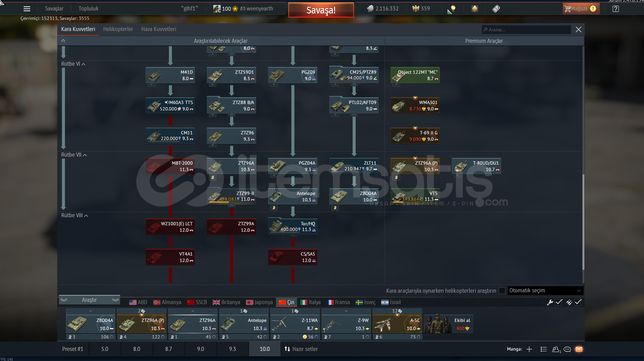Click the research tree vertical scrollbar
The height and width of the screenshot is (361, 644).
pos(583,222)
